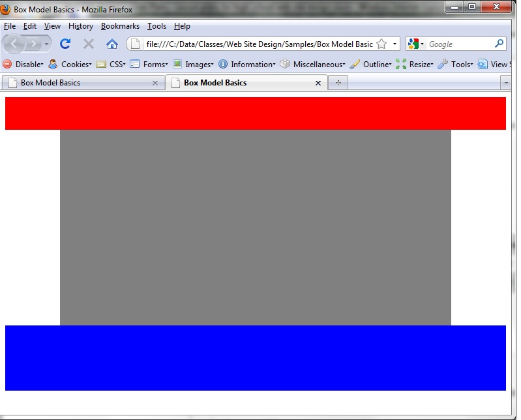Click the search magnifier icon

[499, 44]
